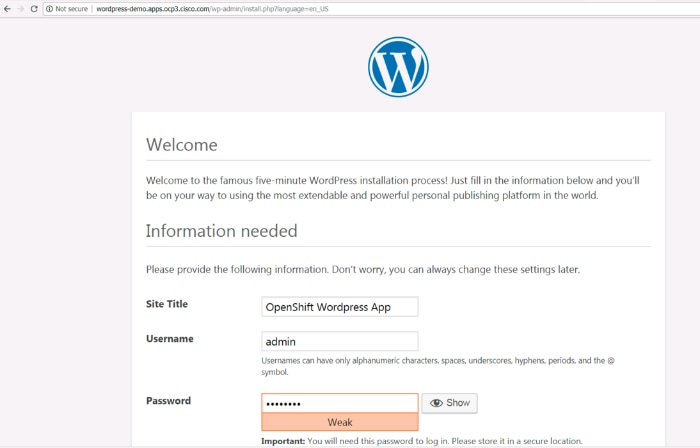Click the browser forward arrow

[x=21, y=8]
